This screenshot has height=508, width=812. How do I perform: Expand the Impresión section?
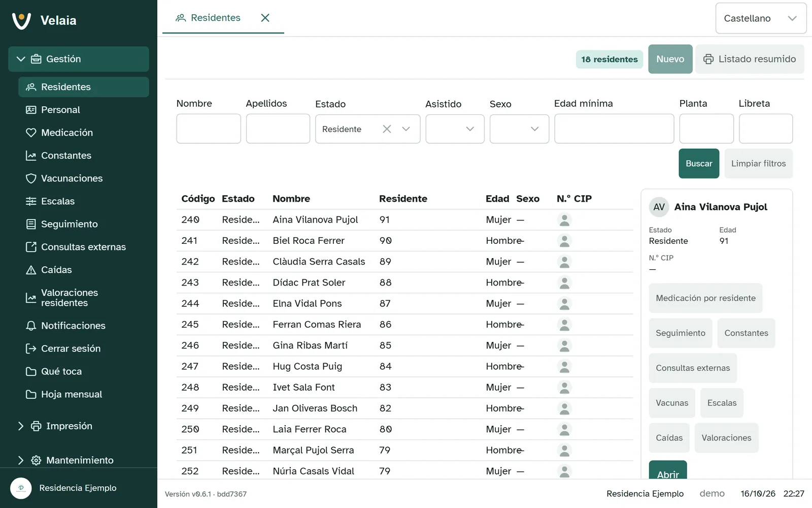tap(21, 426)
